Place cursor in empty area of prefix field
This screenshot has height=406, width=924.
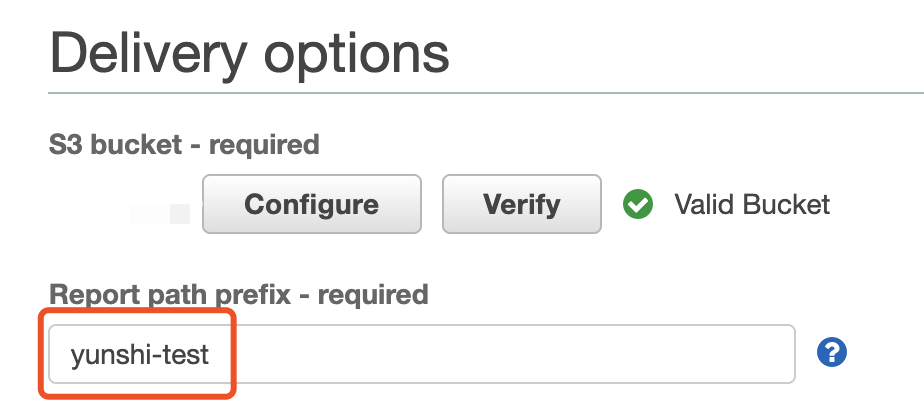coord(501,354)
